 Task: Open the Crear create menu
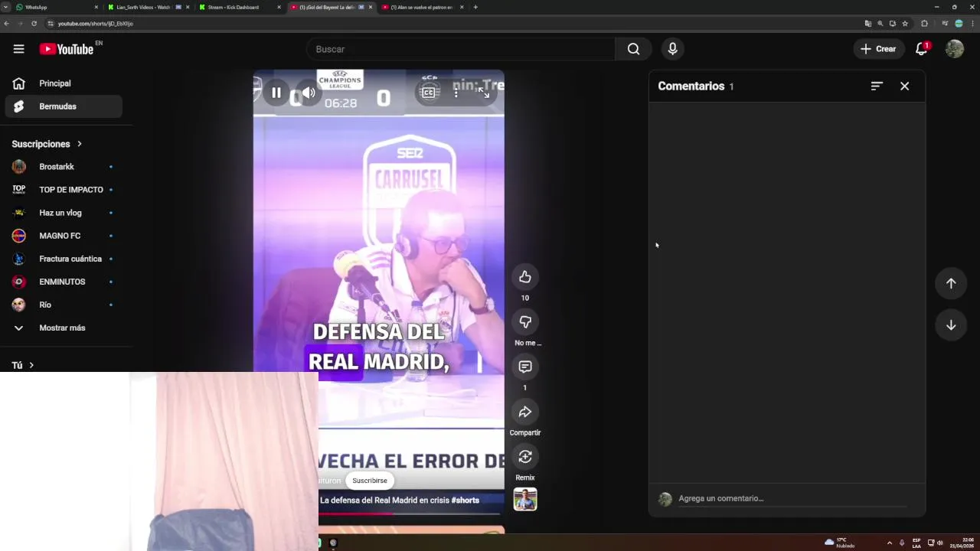coord(878,49)
